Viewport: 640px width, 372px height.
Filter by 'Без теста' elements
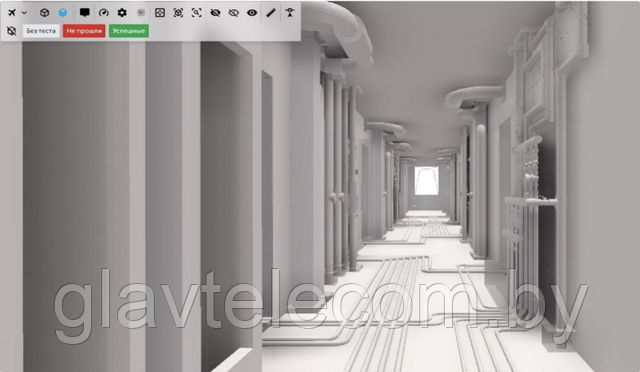pos(41,31)
